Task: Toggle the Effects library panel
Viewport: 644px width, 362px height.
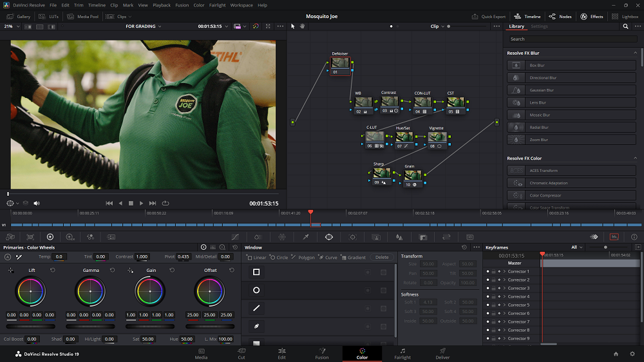Action: tap(591, 16)
